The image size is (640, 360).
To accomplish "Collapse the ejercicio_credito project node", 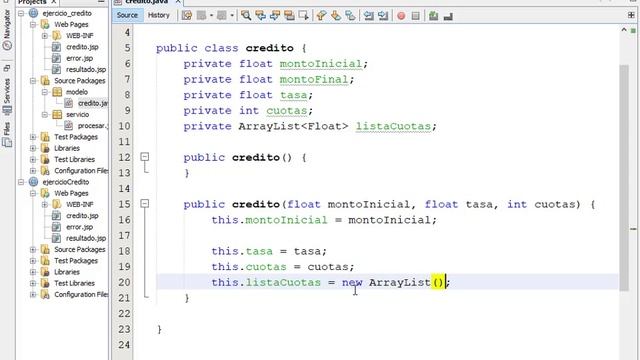I will coord(21,13).
